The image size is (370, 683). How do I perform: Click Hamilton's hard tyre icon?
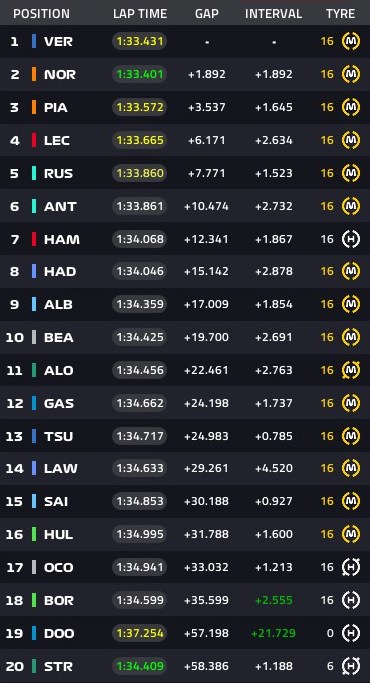pyautogui.click(x=351, y=239)
